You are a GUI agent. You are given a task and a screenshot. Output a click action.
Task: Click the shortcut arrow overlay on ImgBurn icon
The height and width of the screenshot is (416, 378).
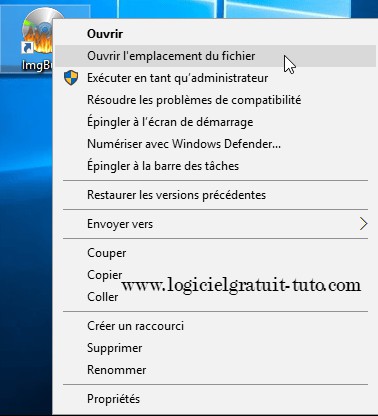point(27,48)
